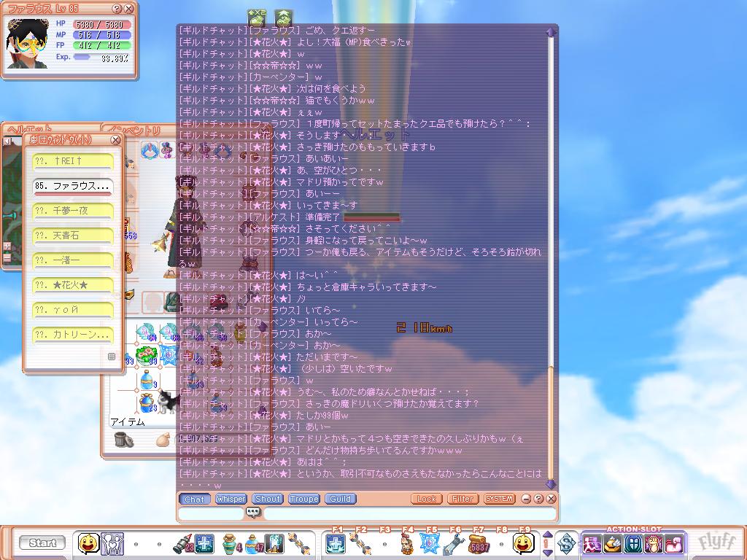Image resolution: width=747 pixels, height=560 pixels.
Task: Activate the glowing figure skill icon beside the blue potion
Action: click(274, 543)
